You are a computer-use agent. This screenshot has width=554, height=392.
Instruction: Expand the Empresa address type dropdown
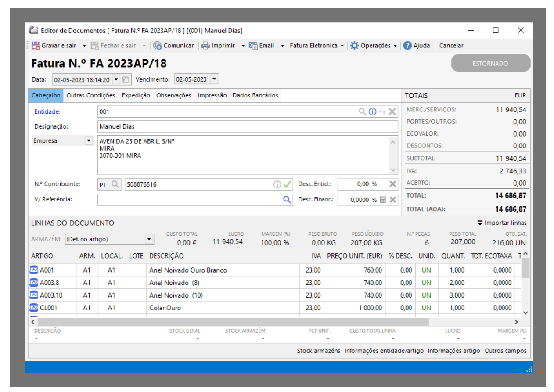[89, 141]
